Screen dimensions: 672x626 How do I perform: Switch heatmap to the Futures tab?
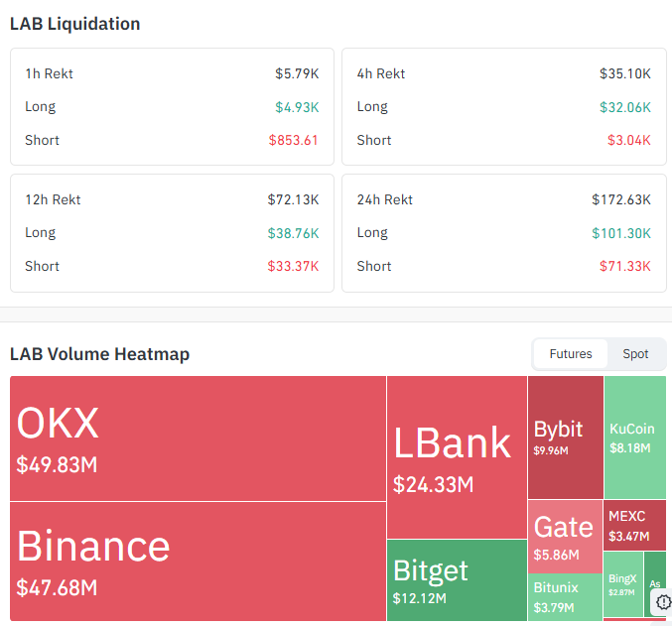(571, 354)
